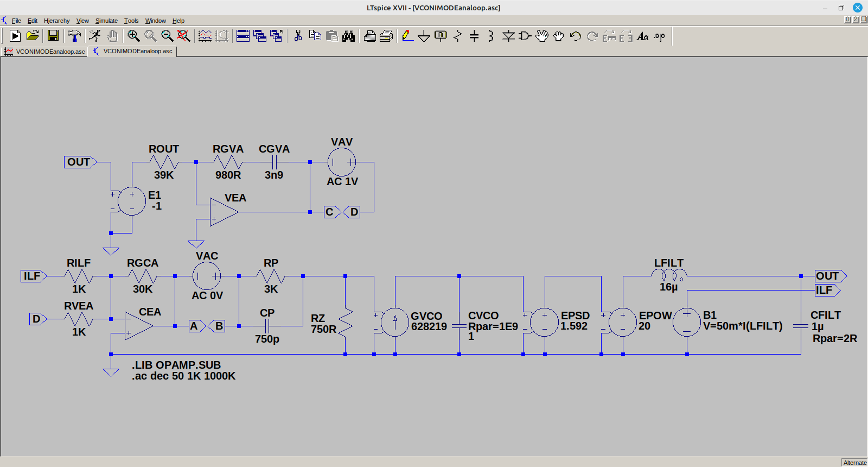This screenshot has width=868, height=467.
Task: Open the Hierarchy menu
Action: 56,21
